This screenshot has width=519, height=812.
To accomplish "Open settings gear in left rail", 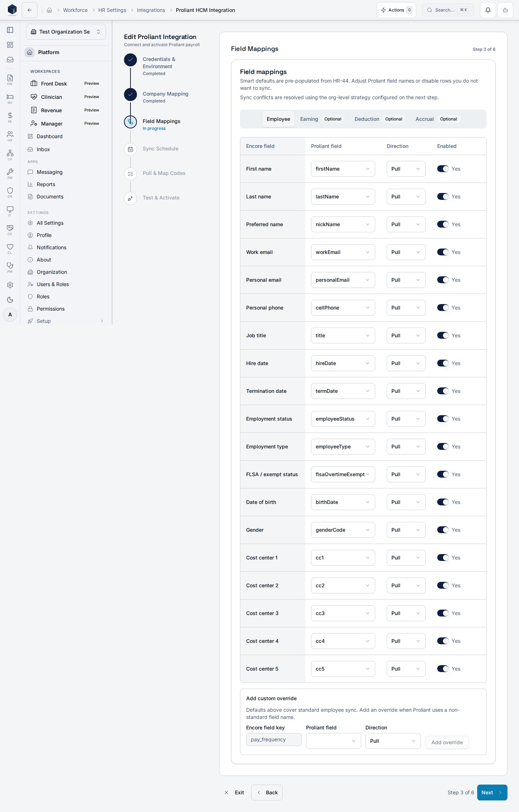I will click(x=10, y=285).
